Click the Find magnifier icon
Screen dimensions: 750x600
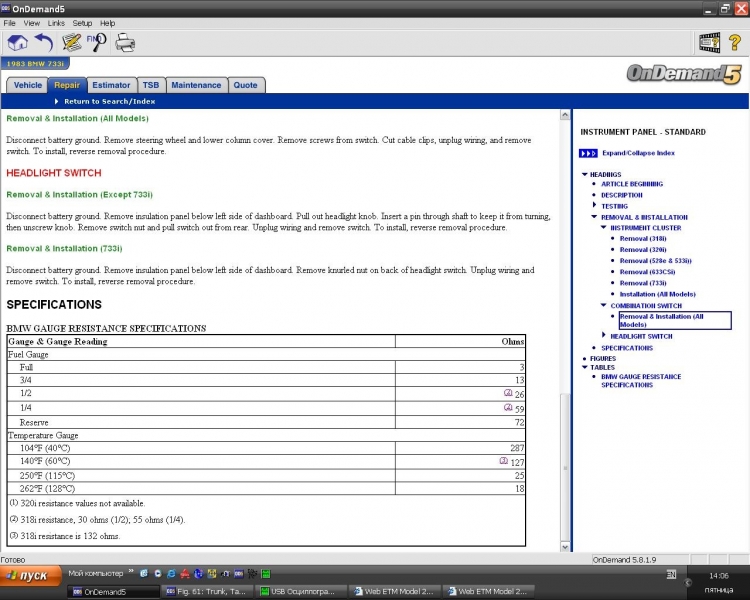tap(97, 42)
